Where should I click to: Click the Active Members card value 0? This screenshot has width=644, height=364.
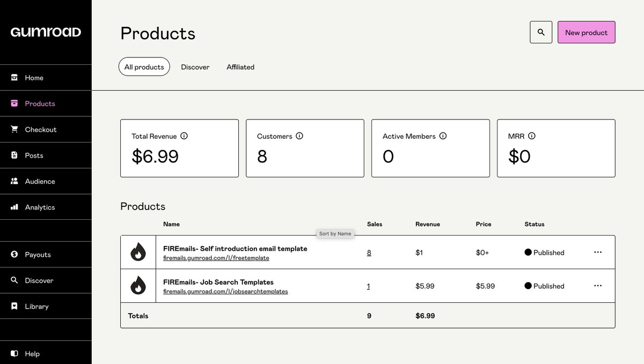click(388, 157)
